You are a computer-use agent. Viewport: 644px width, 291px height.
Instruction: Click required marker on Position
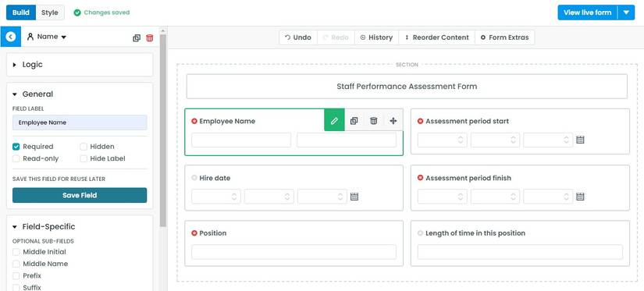pos(194,233)
